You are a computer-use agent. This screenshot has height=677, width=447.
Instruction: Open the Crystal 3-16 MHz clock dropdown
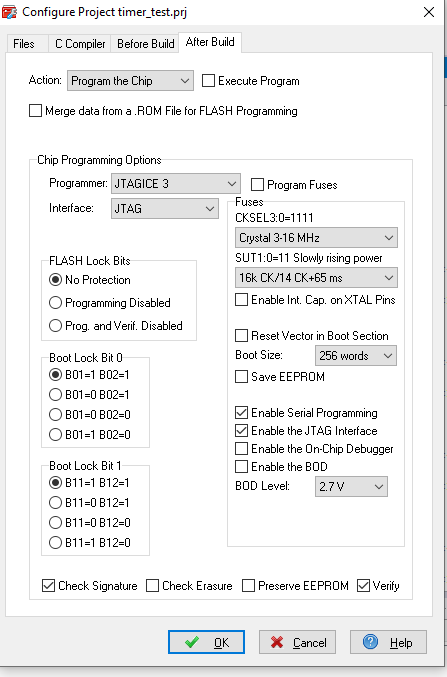point(316,238)
